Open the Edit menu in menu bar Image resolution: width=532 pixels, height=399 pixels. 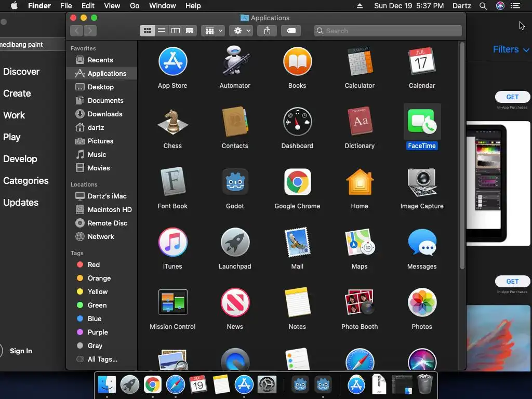point(88,6)
